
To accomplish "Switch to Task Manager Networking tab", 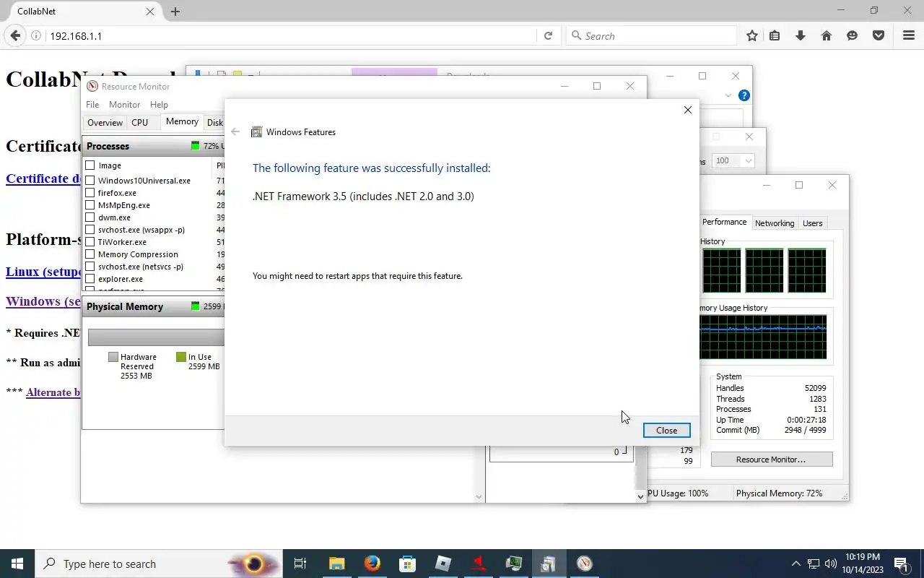I will (775, 223).
